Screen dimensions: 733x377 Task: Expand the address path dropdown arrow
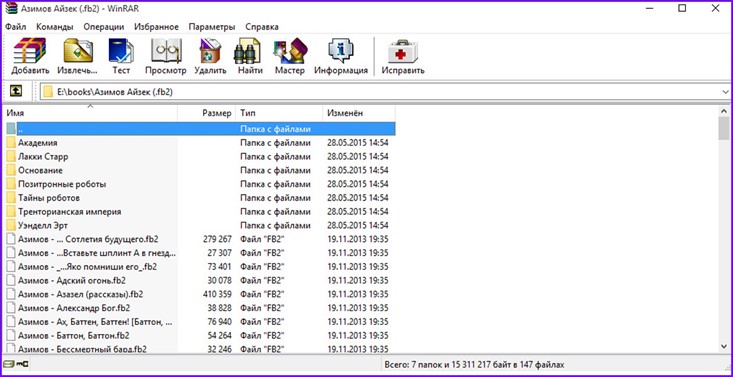click(x=726, y=92)
